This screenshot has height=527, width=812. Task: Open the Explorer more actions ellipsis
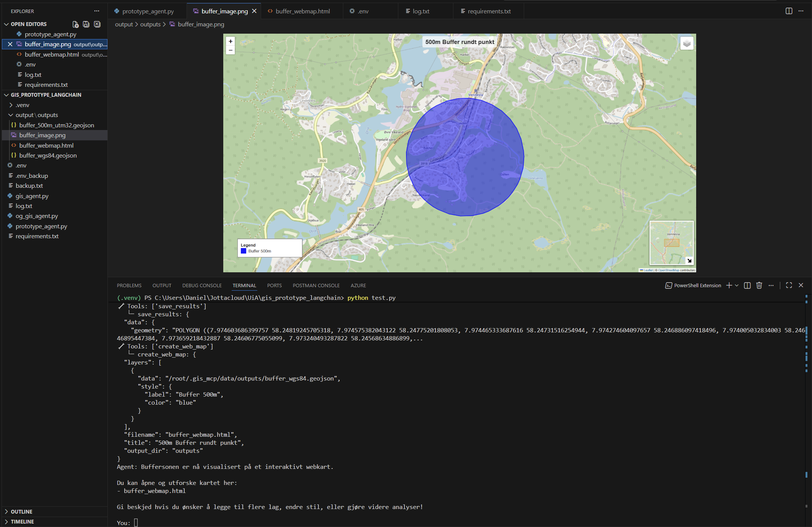(x=97, y=11)
